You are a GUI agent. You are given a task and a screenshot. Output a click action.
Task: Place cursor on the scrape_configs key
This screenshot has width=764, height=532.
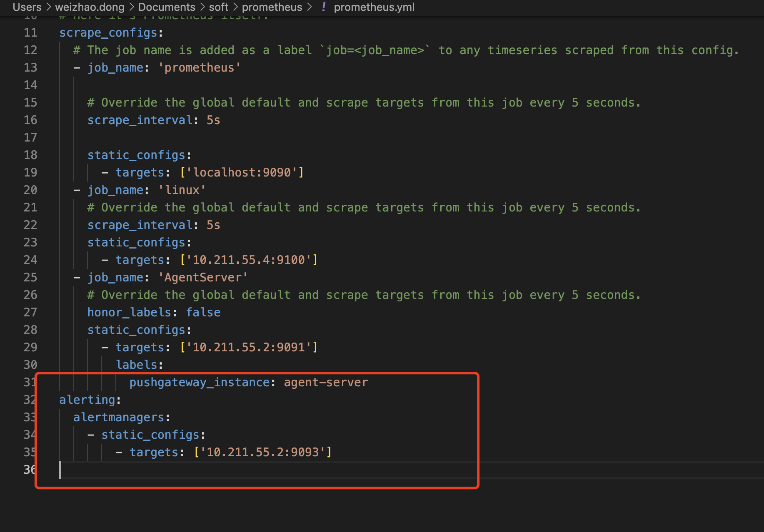108,32
